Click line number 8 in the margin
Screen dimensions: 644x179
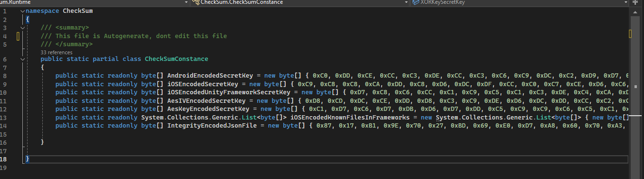pyautogui.click(x=4, y=76)
